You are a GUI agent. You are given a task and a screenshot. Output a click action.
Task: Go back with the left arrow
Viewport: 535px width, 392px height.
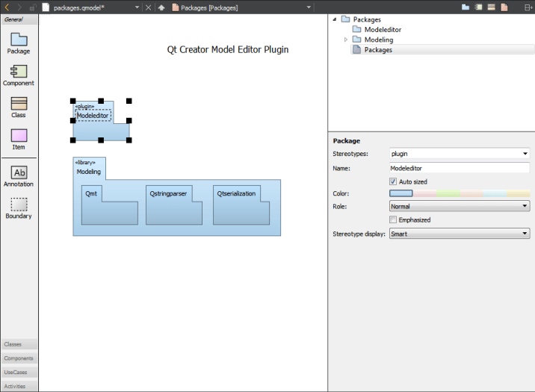coord(7,7)
